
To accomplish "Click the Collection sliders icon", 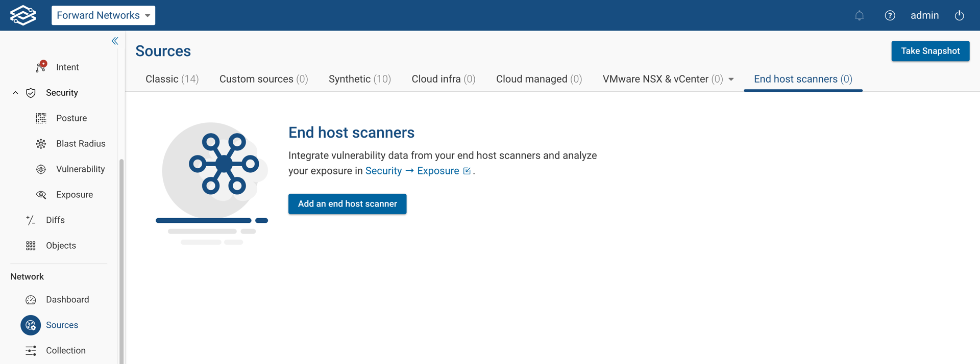I will pos(31,351).
